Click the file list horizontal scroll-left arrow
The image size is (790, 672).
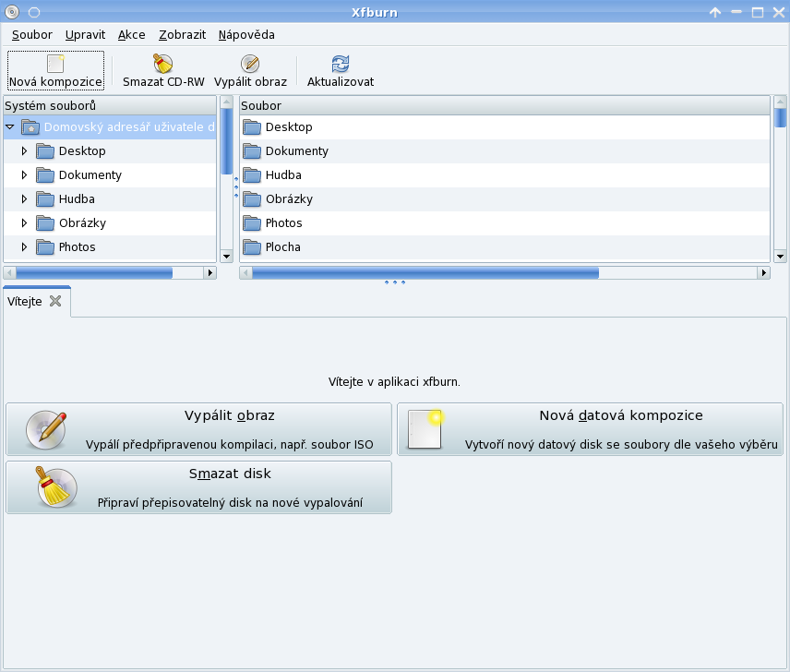245,272
